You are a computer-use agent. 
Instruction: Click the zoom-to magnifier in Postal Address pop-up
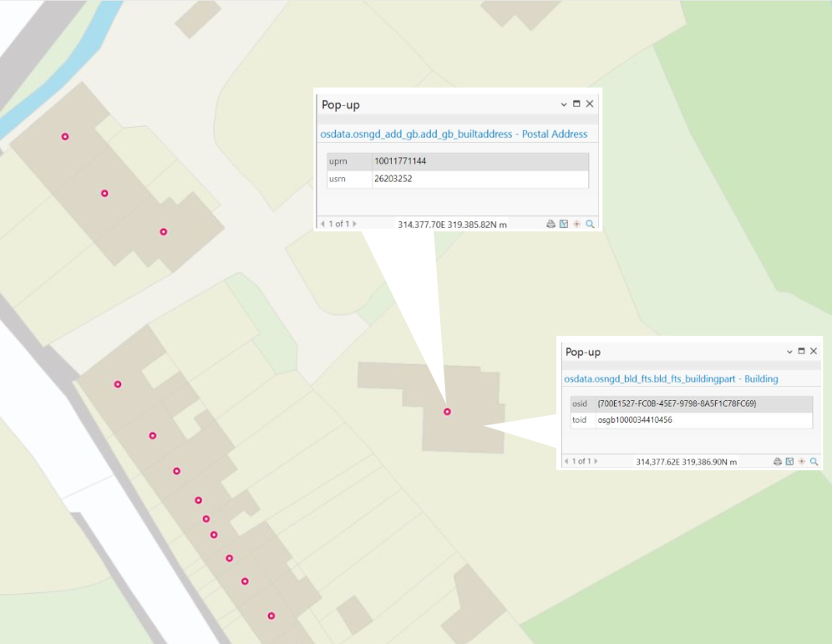point(590,224)
